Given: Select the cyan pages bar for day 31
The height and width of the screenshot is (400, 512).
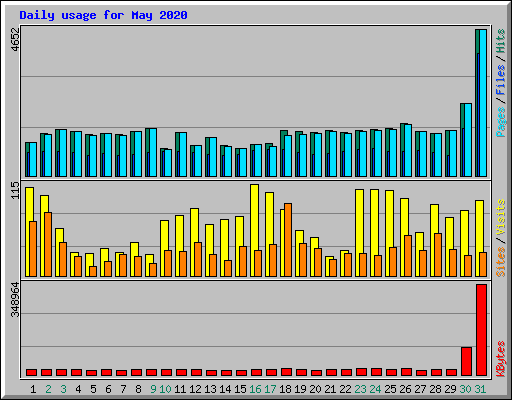Looking at the screenshot, I should tap(483, 103).
